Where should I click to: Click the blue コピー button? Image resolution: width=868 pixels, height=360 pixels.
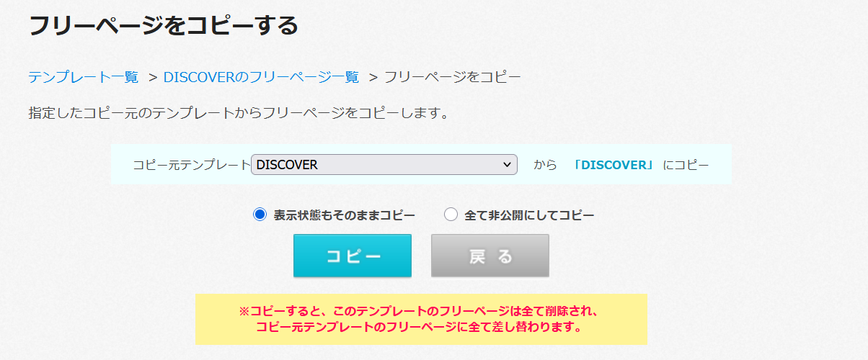(353, 256)
